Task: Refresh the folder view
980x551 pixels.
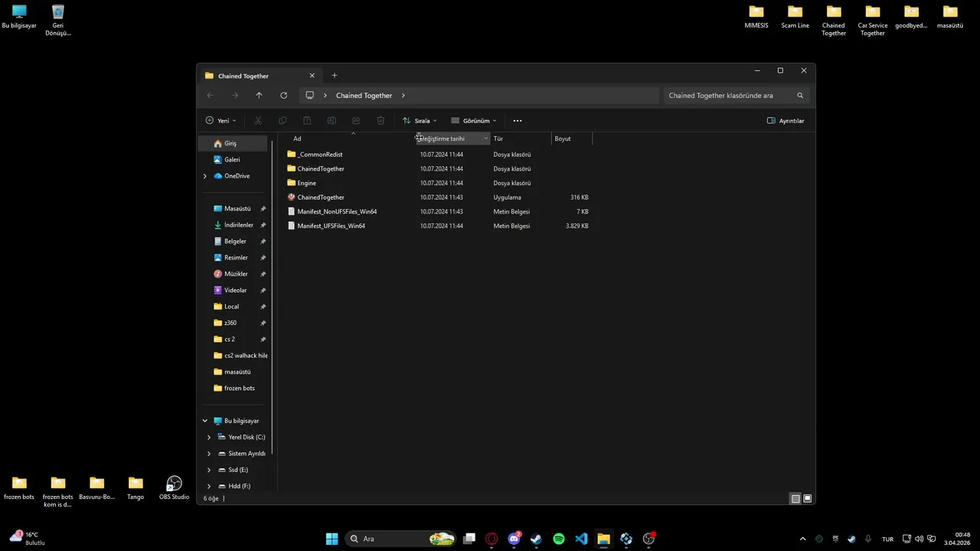Action: point(283,96)
